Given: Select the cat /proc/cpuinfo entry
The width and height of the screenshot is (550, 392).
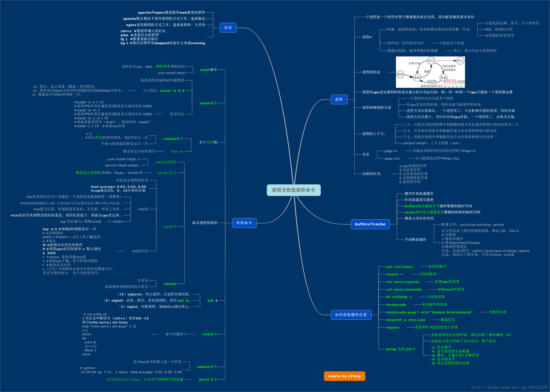Looking at the screenshot, I should [x=403, y=282].
